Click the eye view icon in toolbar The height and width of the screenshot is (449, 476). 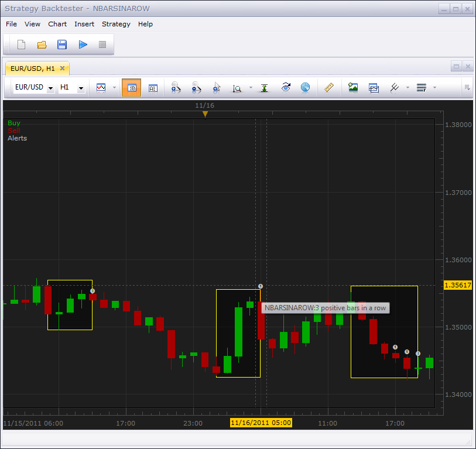(286, 87)
